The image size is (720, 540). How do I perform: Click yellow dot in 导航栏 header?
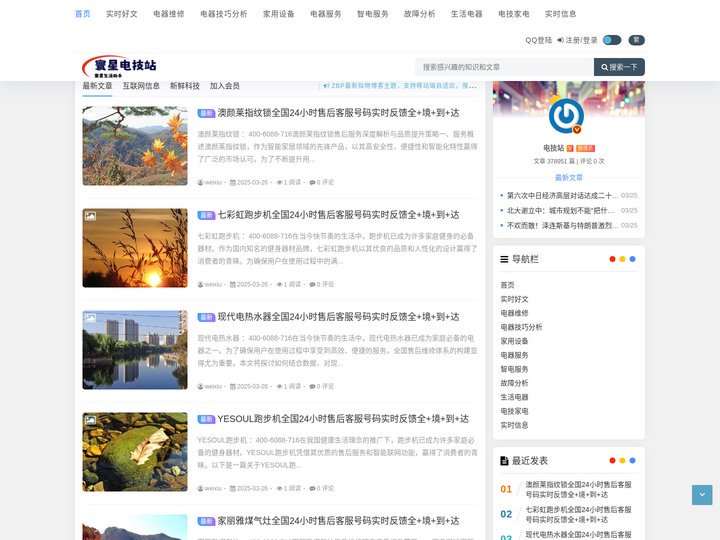[622, 259]
